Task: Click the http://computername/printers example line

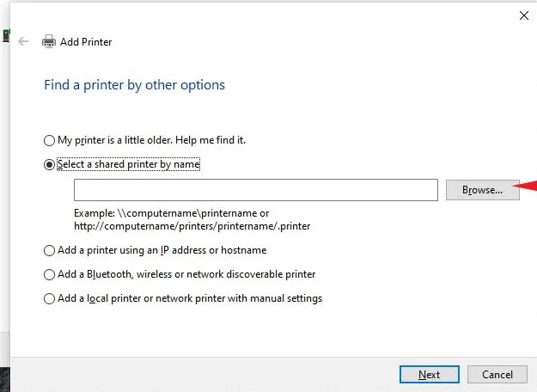Action: [192, 226]
